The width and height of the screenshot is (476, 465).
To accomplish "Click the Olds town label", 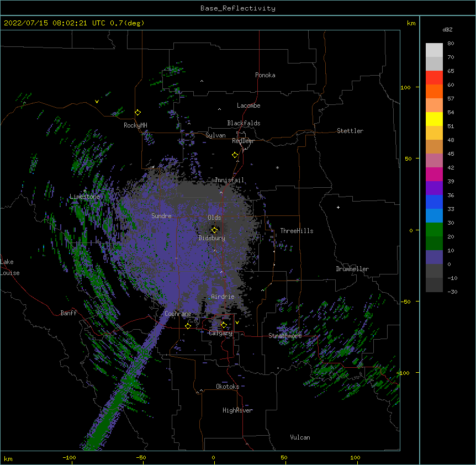I will pos(214,218).
